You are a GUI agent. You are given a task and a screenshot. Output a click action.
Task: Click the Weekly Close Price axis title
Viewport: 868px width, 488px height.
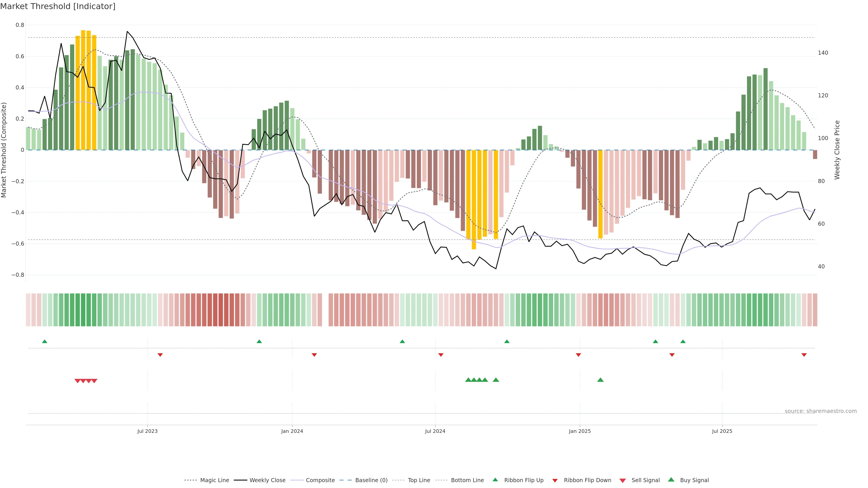837,150
